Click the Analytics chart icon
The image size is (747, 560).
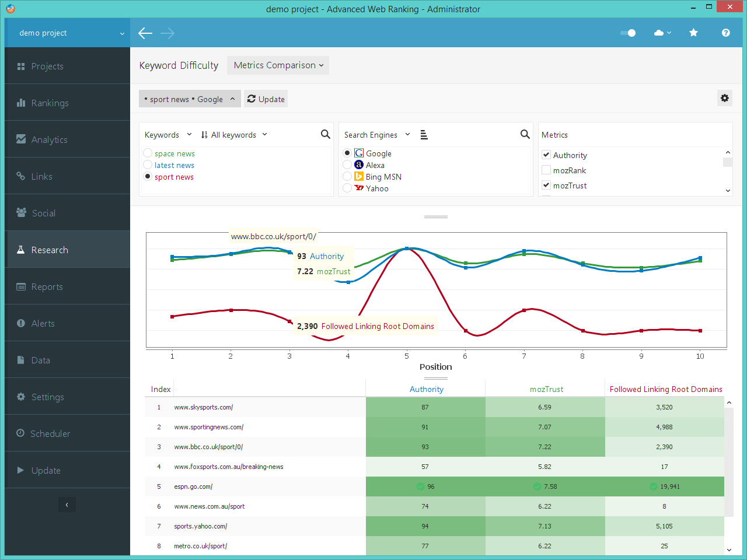[21, 139]
